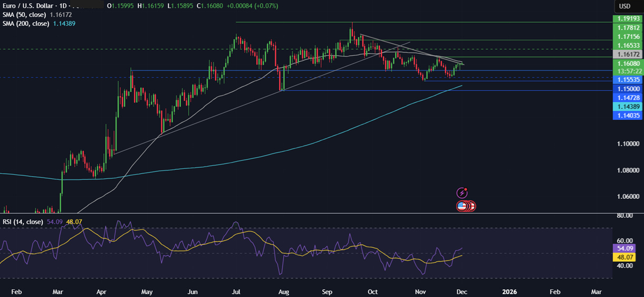Image resolution: width=644 pixels, height=297 pixels.
Task: Click the blue 1.15000 price level label
Action: tap(627, 90)
